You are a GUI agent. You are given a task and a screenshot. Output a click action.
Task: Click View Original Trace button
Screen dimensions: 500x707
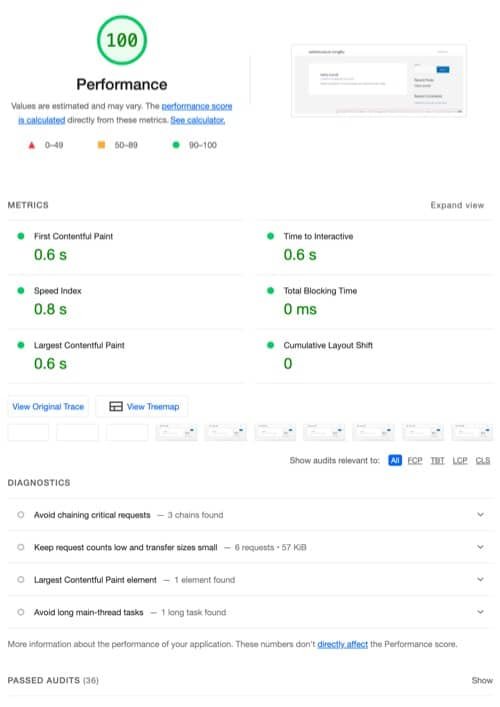pyautogui.click(x=48, y=406)
